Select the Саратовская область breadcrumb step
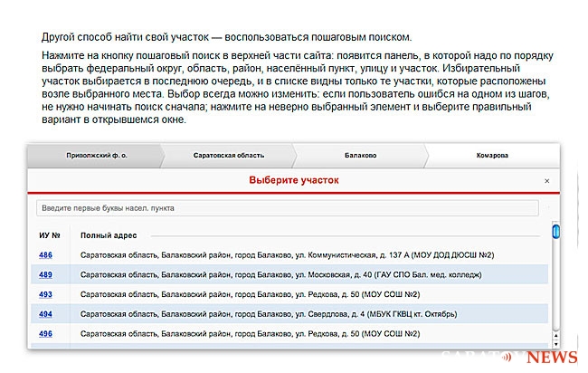 [227, 155]
